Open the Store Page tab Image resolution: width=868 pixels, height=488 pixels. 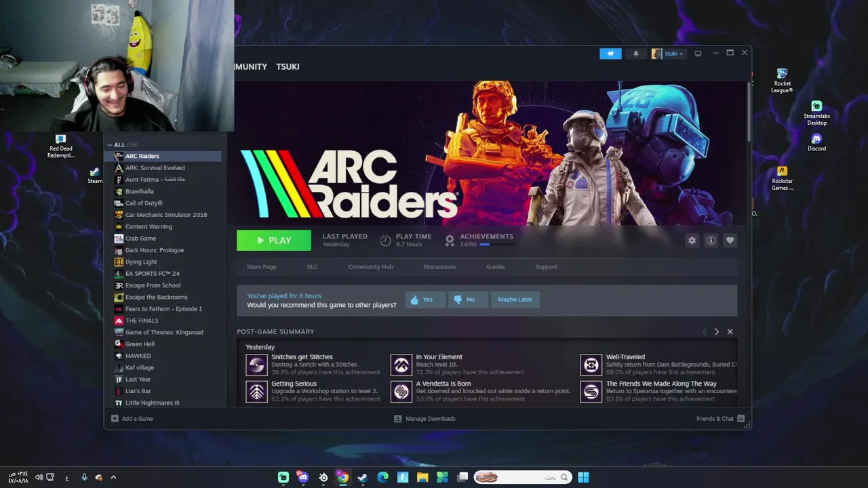261,266
